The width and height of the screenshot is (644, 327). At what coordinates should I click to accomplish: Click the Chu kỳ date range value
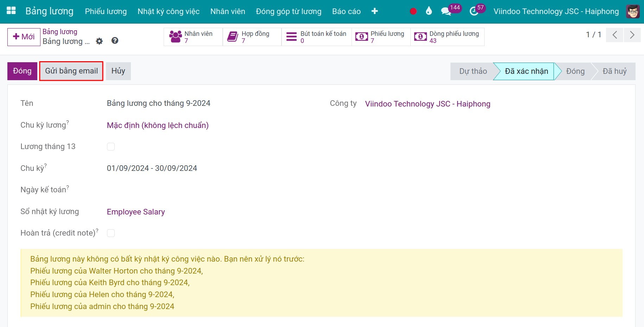(152, 168)
